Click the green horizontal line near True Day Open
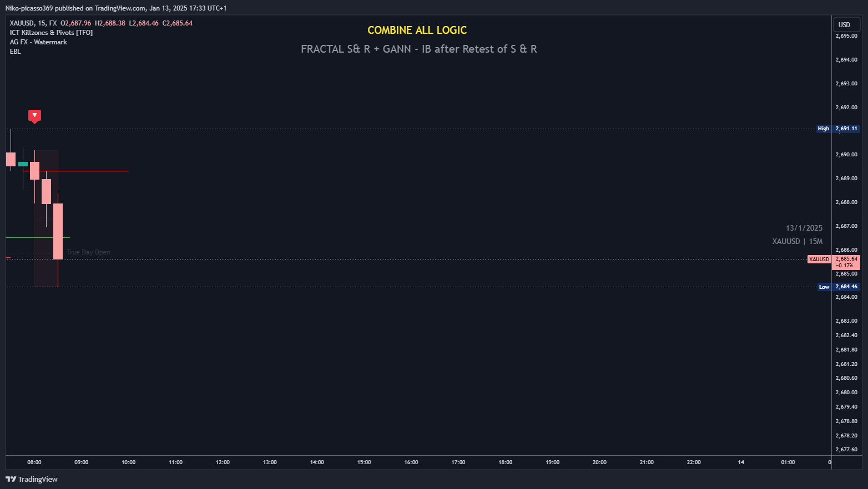The height and width of the screenshot is (489, 868). [x=38, y=237]
